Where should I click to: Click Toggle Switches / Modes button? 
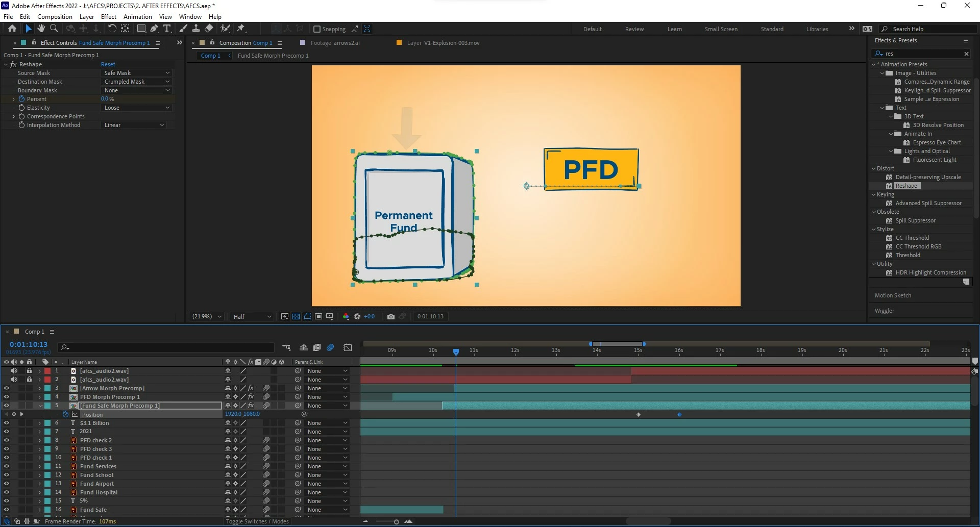pyautogui.click(x=257, y=521)
